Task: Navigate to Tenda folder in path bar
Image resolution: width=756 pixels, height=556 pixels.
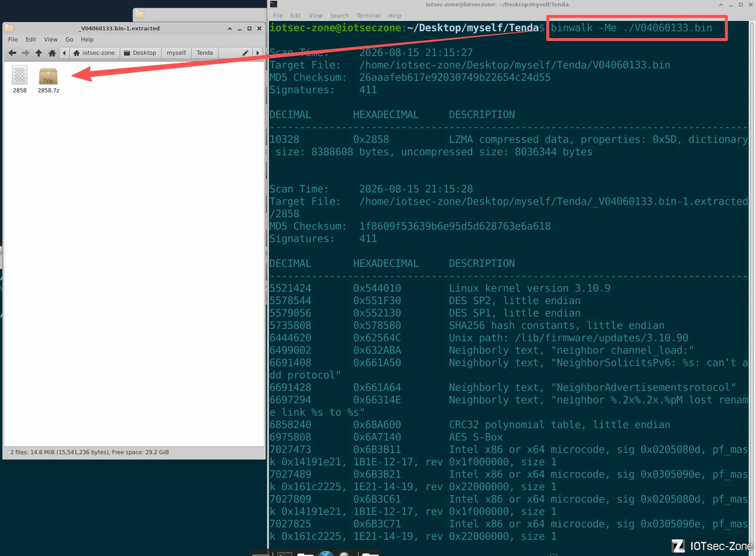Action: [204, 53]
